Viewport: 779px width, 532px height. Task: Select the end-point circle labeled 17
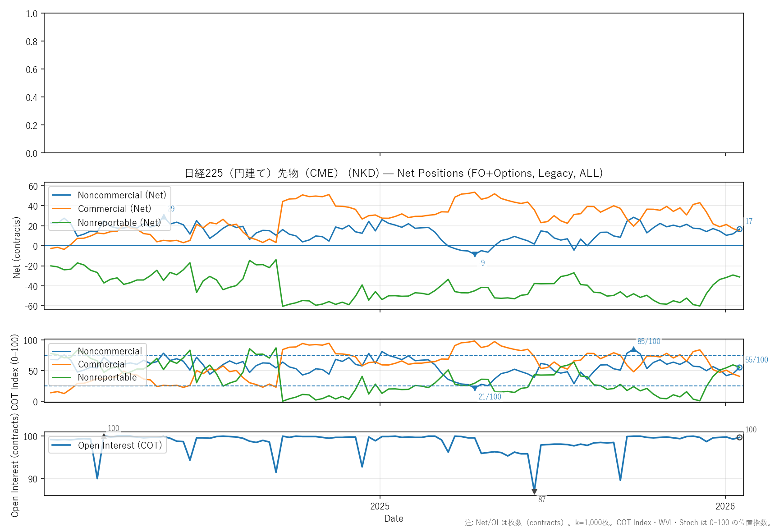[739, 229]
